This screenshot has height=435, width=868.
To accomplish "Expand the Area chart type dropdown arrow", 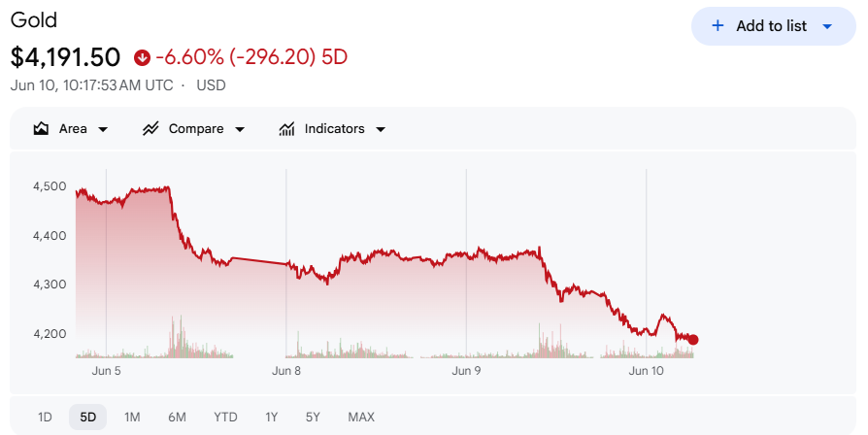I will pos(103,129).
